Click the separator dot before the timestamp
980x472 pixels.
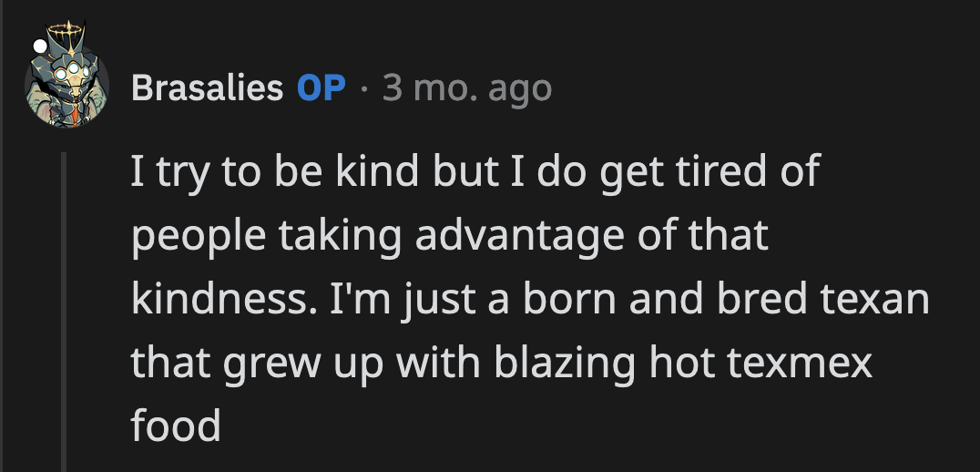[x=363, y=89]
